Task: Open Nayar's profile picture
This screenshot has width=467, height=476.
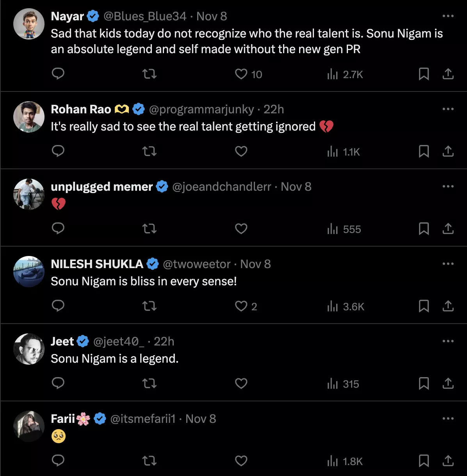Action: tap(29, 24)
